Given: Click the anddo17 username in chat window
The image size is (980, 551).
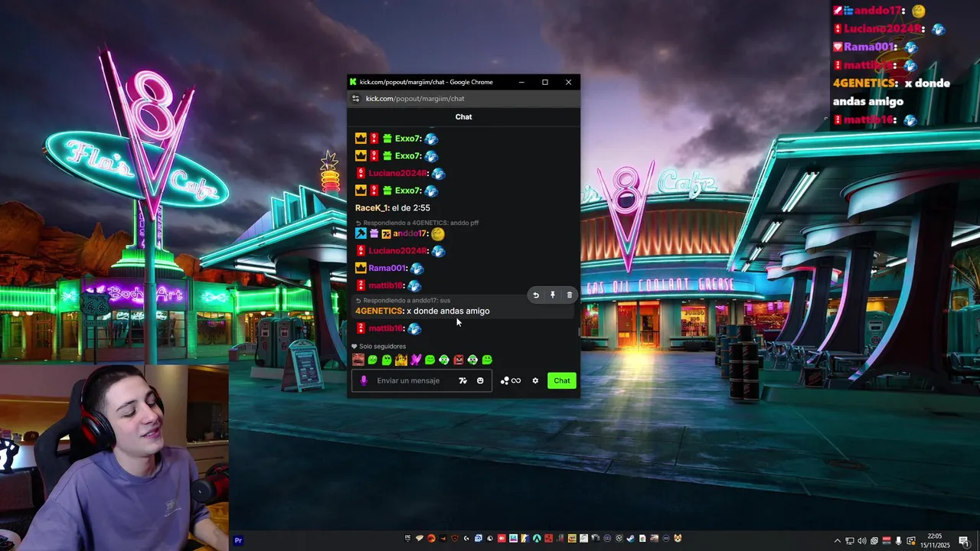Looking at the screenshot, I should click(410, 233).
